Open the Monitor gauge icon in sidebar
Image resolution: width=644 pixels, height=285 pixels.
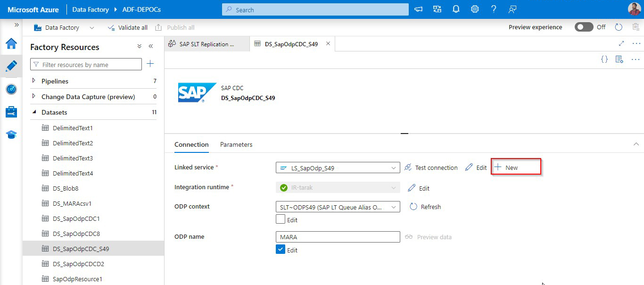coord(11,89)
